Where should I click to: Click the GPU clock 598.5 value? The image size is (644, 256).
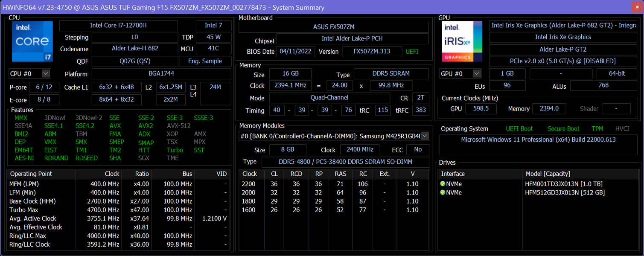point(481,109)
